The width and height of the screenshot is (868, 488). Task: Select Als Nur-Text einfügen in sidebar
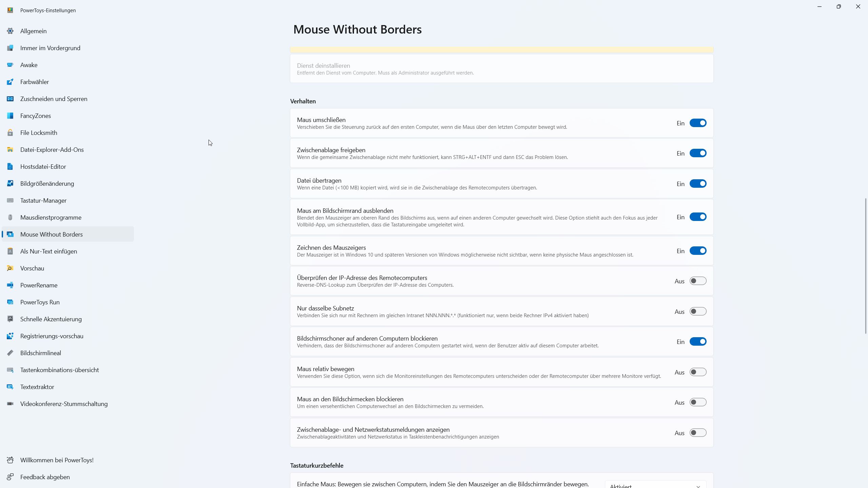(48, 251)
